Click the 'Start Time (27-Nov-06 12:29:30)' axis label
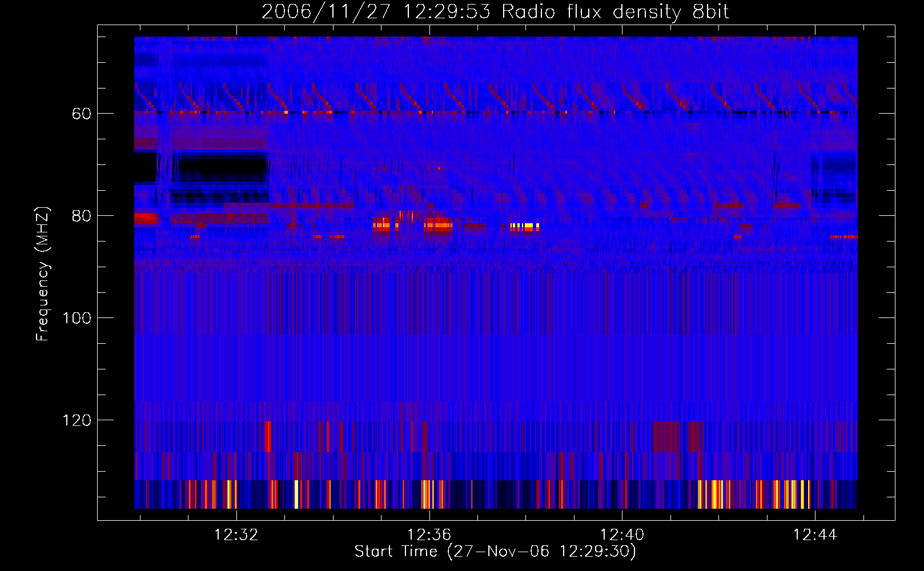 coord(495,552)
